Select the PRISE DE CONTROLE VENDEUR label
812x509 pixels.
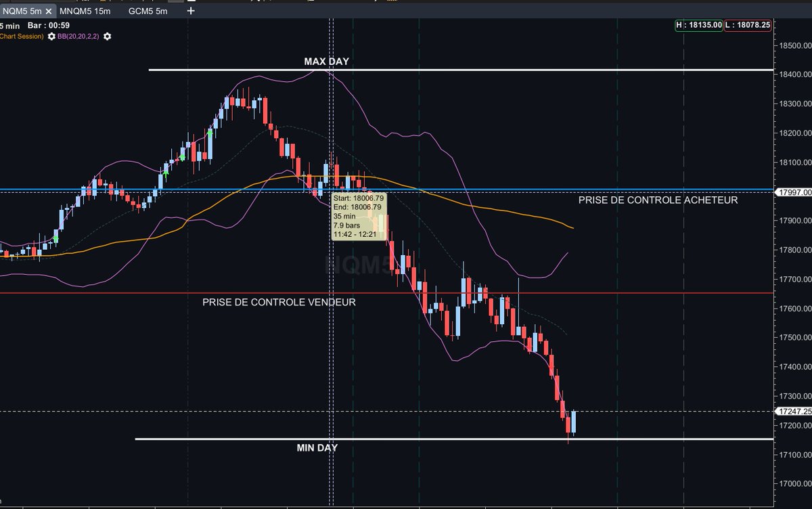click(279, 302)
